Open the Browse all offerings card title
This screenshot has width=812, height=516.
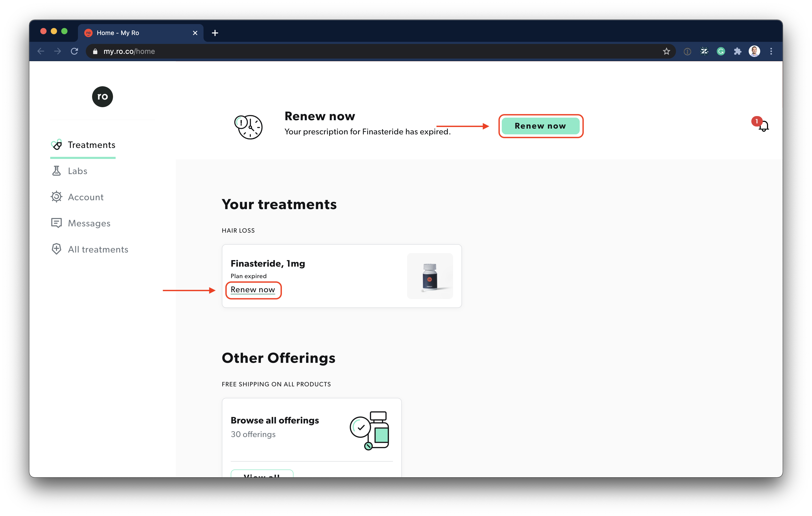[x=274, y=420]
